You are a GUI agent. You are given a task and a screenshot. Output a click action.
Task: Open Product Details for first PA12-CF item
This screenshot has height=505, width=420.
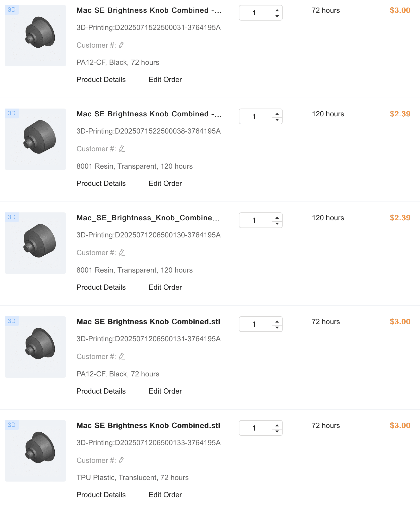pos(101,80)
